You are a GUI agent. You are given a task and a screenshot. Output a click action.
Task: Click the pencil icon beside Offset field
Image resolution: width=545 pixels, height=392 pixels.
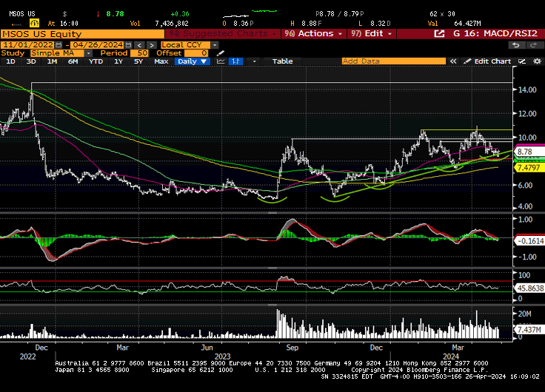221,53
